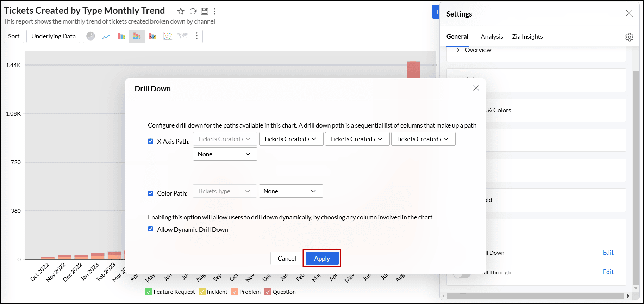This screenshot has height=304, width=644.
Task: Cancel the Drill Down dialog
Action: tap(287, 259)
